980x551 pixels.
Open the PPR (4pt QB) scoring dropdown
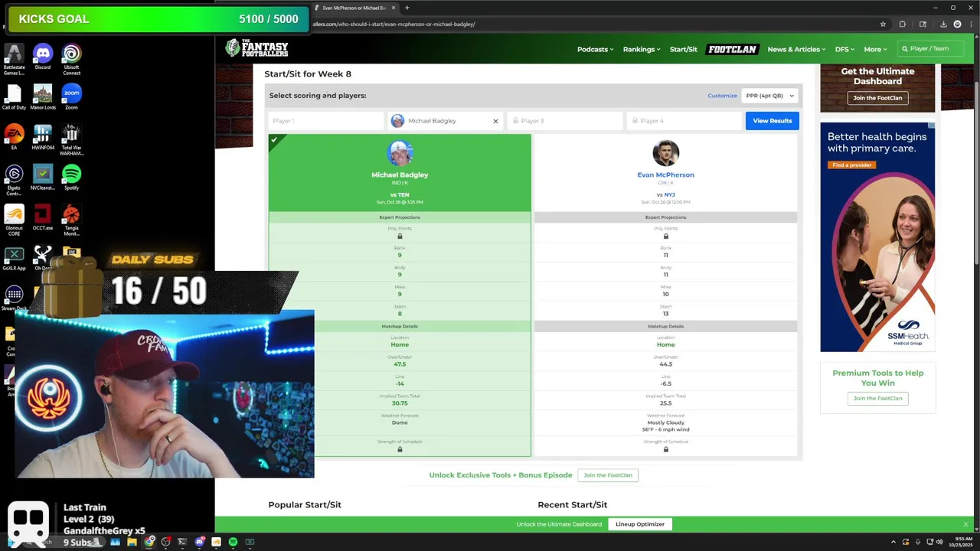pyautogui.click(x=769, y=96)
